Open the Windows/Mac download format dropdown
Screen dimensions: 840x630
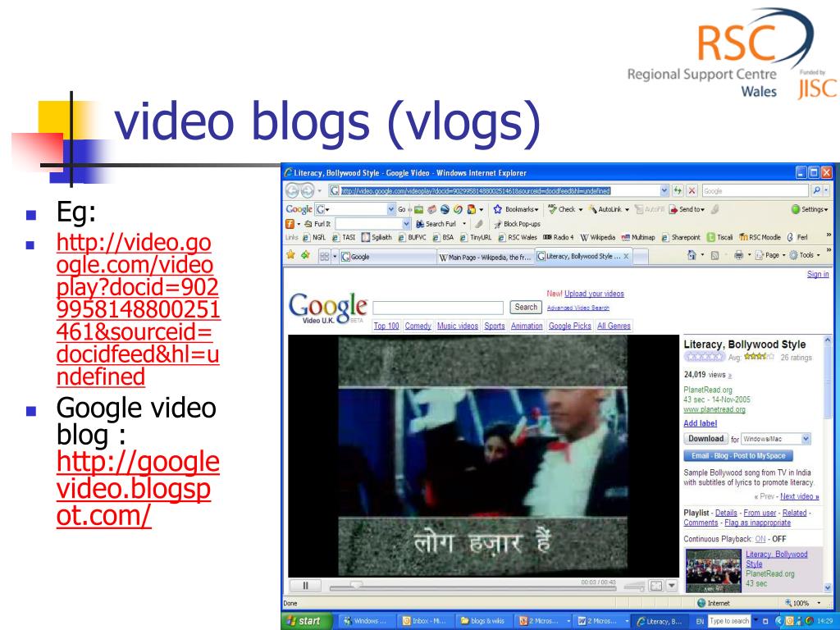coord(806,439)
